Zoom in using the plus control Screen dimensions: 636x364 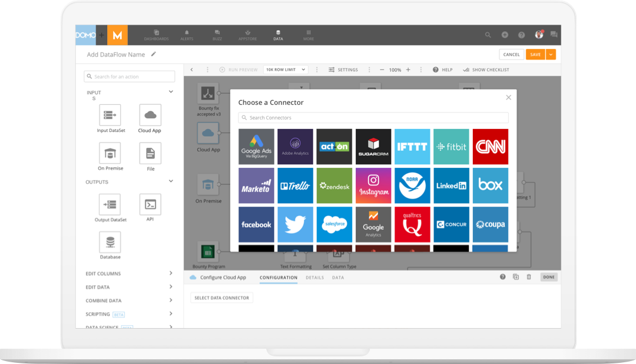coord(408,70)
